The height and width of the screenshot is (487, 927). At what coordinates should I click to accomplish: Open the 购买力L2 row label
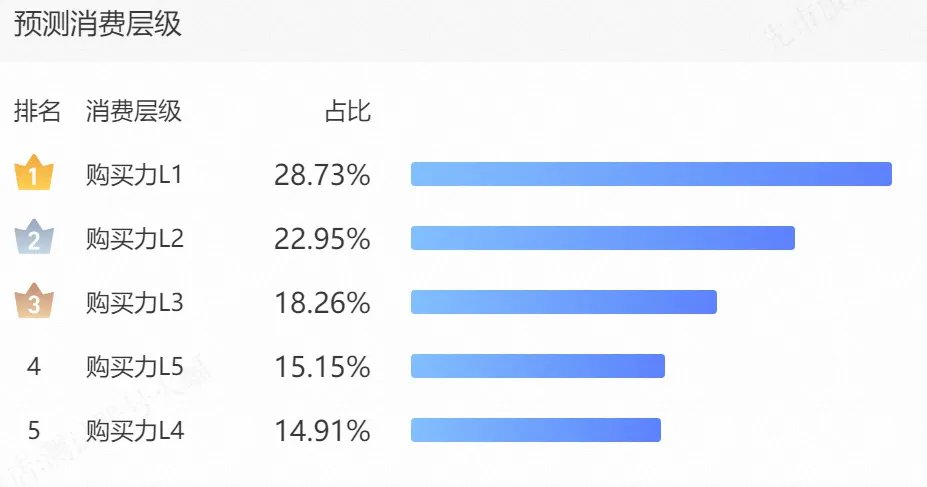135,239
